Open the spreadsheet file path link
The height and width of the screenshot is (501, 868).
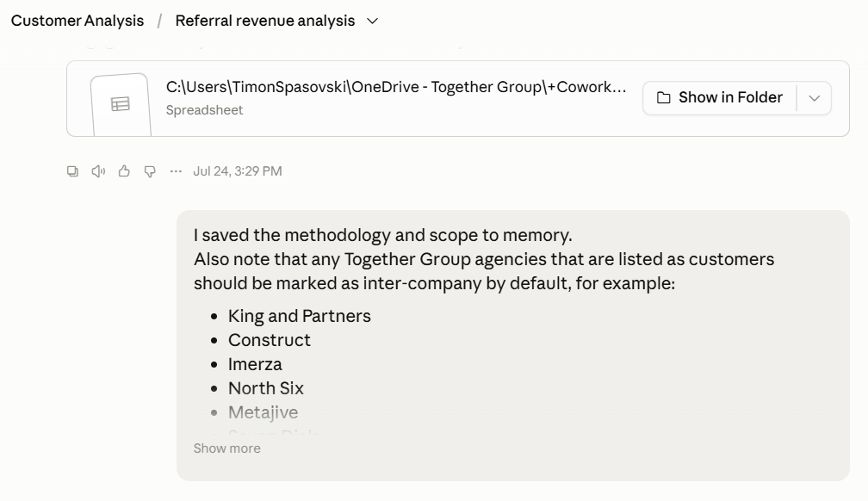point(396,87)
